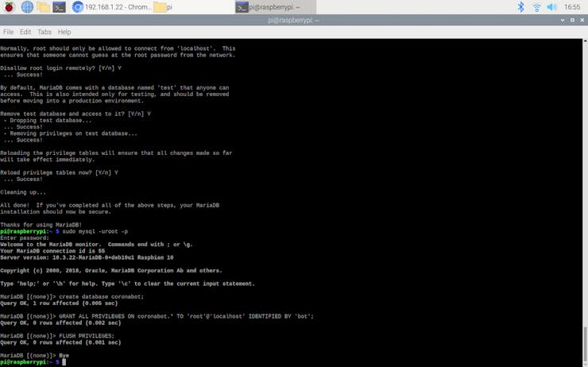
Task: Click 'Server version: 10.3.22-MariaDB' line
Action: pyautogui.click(x=87, y=257)
